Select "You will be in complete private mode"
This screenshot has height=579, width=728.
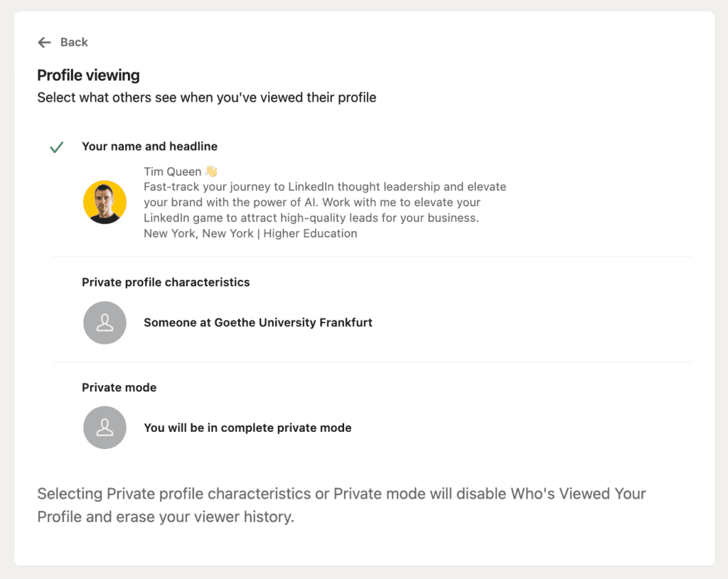(x=247, y=428)
